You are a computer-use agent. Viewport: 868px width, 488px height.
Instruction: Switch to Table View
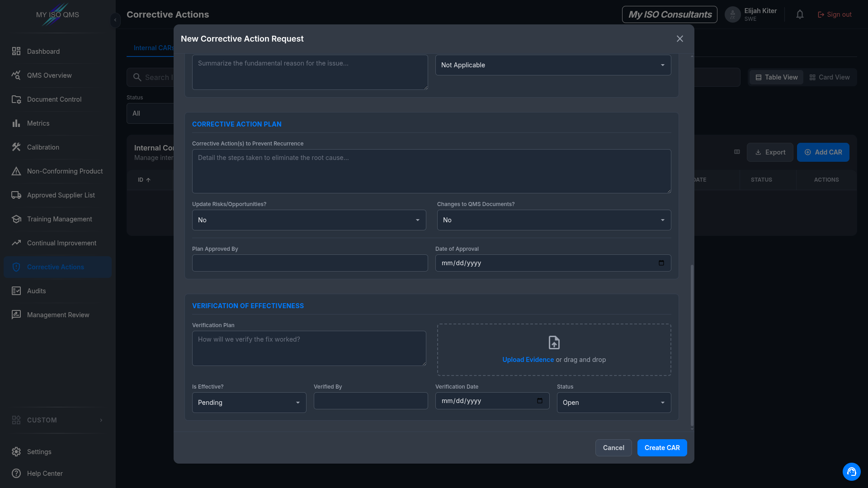point(777,77)
